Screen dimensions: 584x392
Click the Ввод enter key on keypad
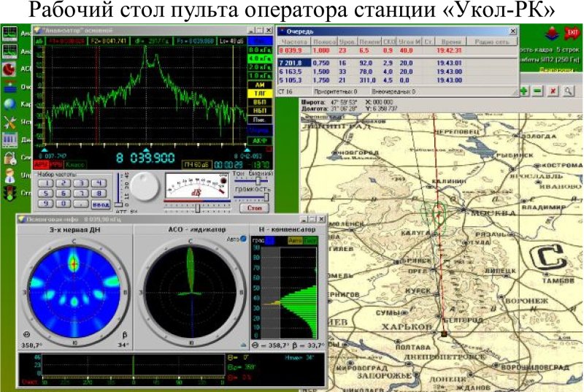point(101,204)
